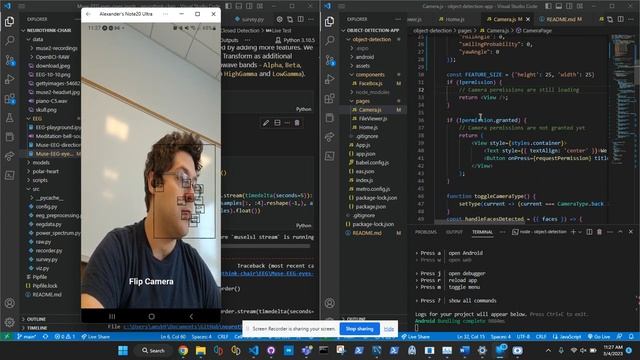The image size is (640, 360).
Task: Open Chrome from Windows taskbar
Action: (183, 350)
